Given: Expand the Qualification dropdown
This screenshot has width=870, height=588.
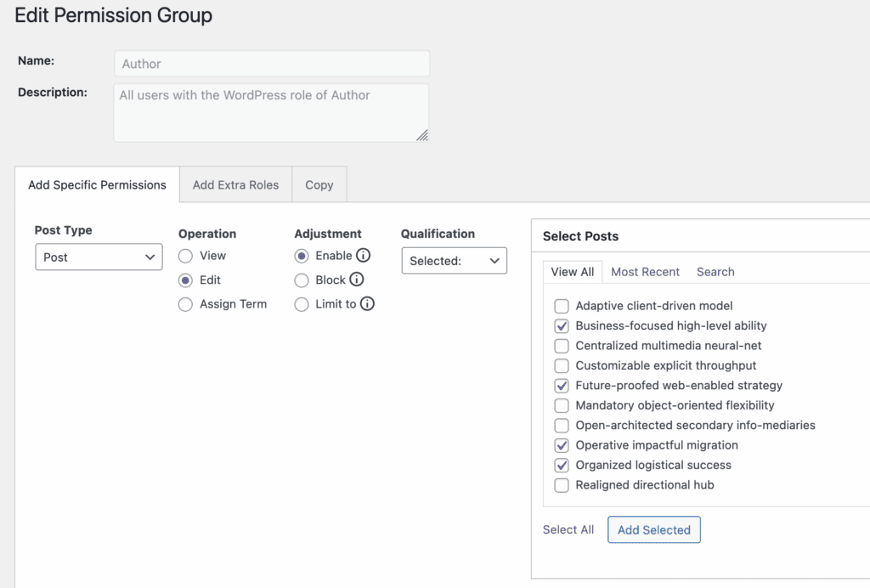Looking at the screenshot, I should coord(454,261).
